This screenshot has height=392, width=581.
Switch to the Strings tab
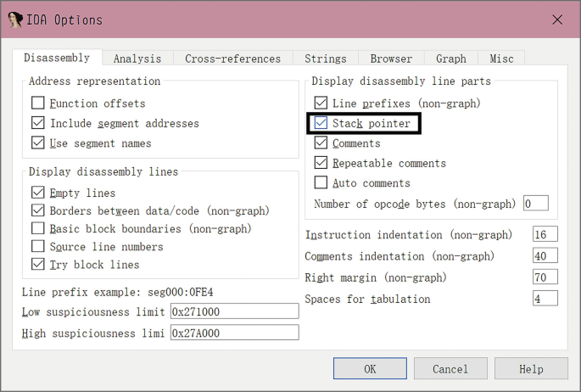[x=326, y=59]
